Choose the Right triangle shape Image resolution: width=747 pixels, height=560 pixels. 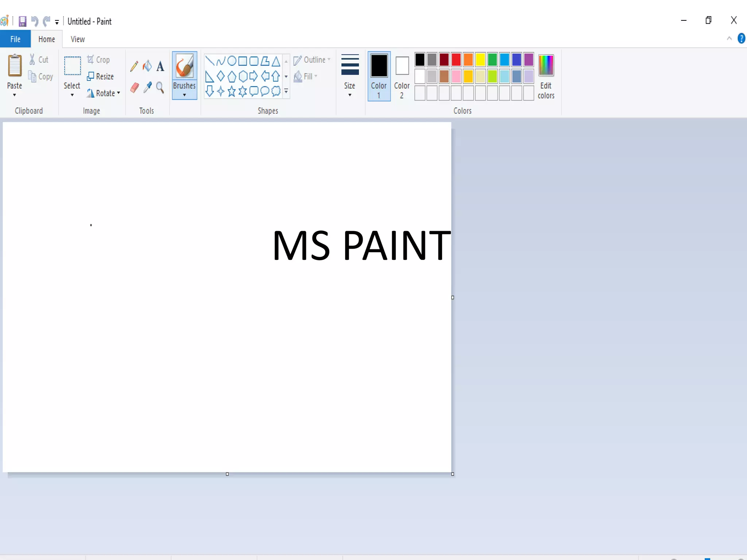pyautogui.click(x=209, y=77)
